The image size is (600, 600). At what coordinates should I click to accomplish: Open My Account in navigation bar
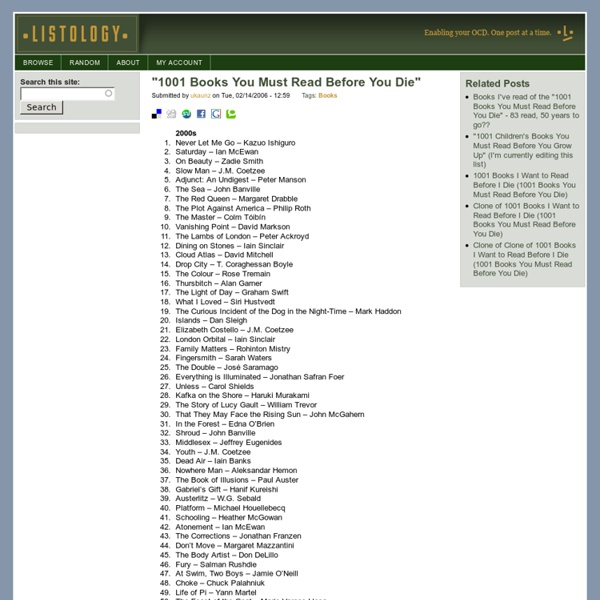179,62
